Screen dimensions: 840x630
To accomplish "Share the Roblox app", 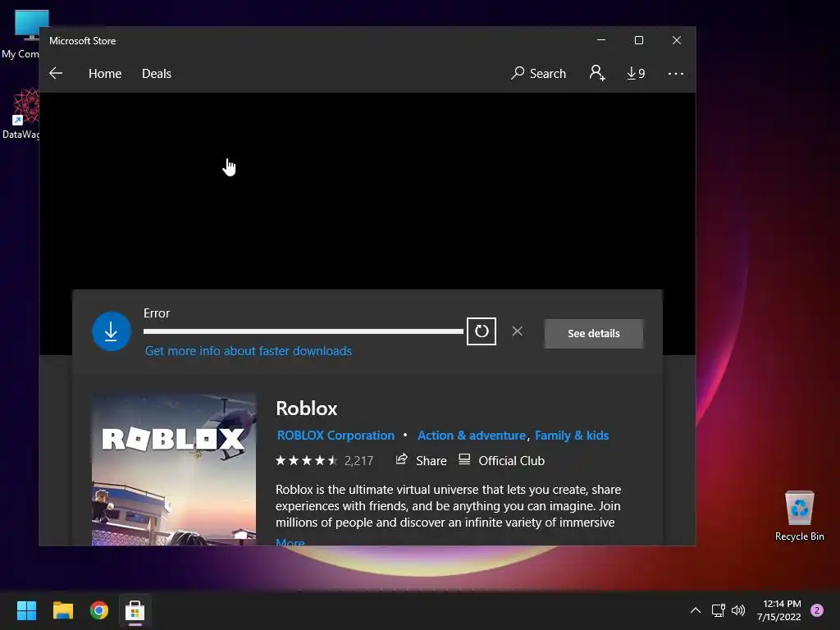I will (421, 460).
